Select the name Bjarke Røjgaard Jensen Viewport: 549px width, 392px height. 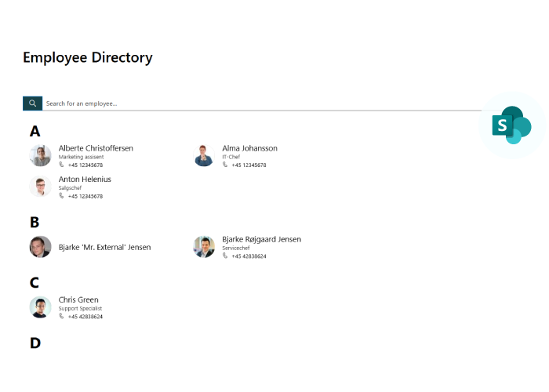(x=261, y=239)
